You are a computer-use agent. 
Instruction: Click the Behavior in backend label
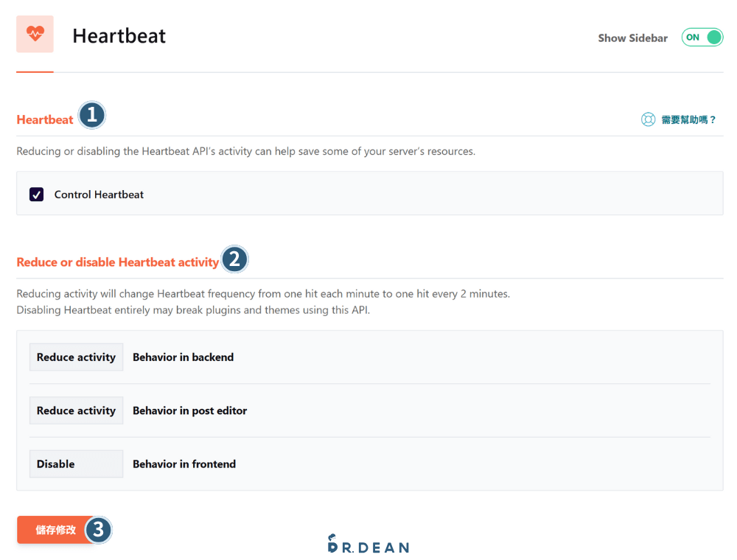click(183, 357)
